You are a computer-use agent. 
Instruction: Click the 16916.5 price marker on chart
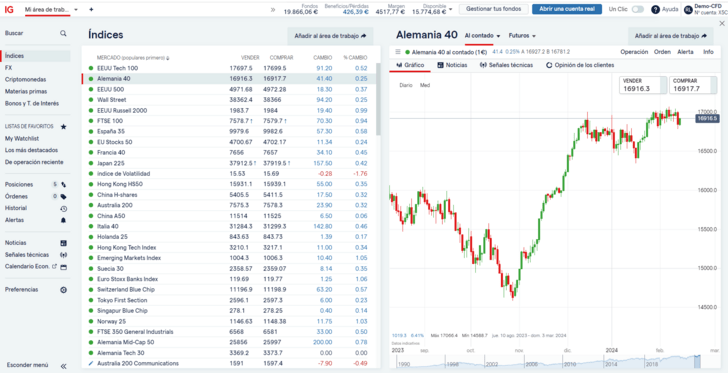(707, 119)
